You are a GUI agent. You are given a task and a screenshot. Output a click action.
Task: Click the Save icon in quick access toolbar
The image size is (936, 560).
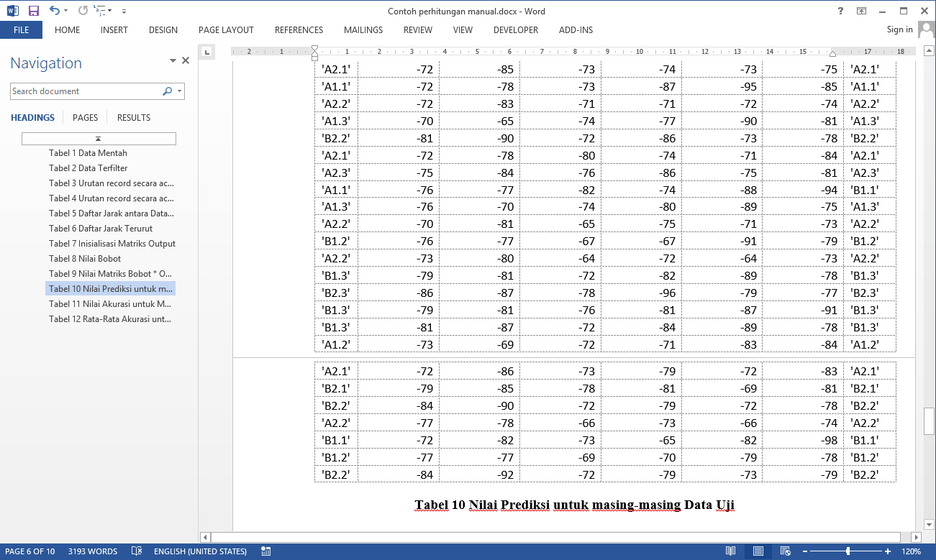click(x=34, y=11)
